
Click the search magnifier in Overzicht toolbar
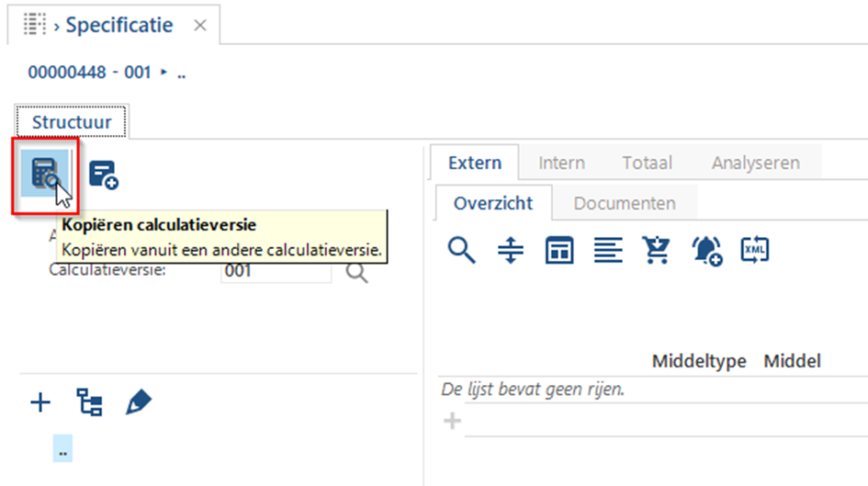pos(461,250)
